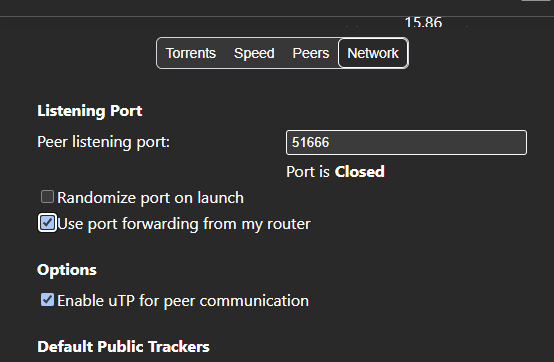Image resolution: width=554 pixels, height=362 pixels.
Task: Click the Peer listening port label
Action: click(x=104, y=142)
